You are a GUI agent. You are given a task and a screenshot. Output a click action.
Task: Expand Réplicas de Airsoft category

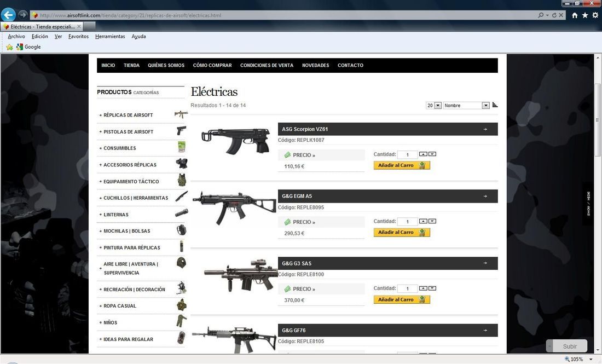[128, 115]
